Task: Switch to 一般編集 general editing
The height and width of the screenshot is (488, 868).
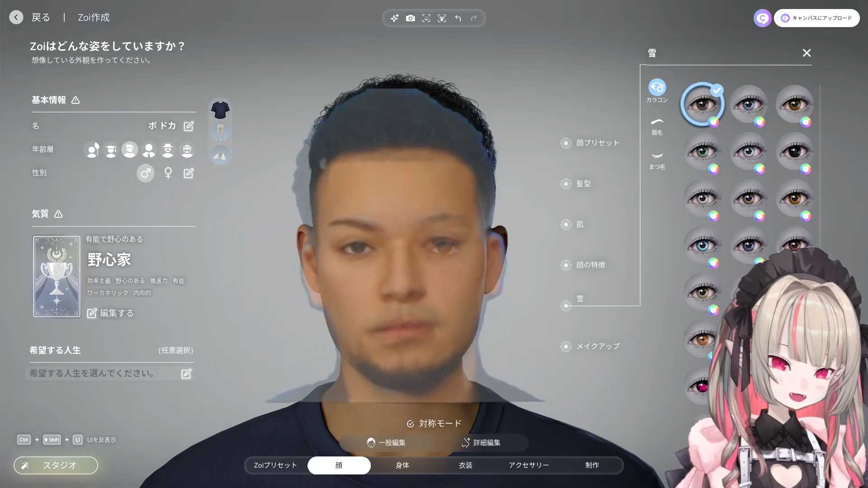Action: [x=387, y=443]
